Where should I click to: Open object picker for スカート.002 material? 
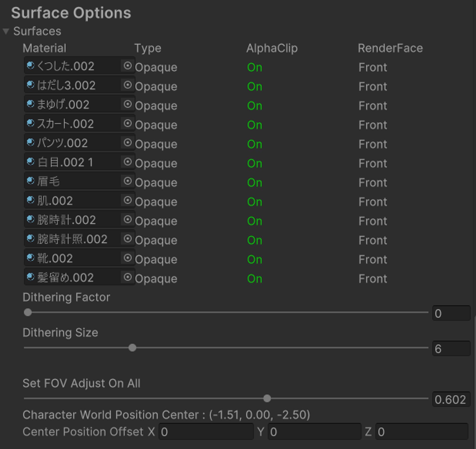click(128, 123)
